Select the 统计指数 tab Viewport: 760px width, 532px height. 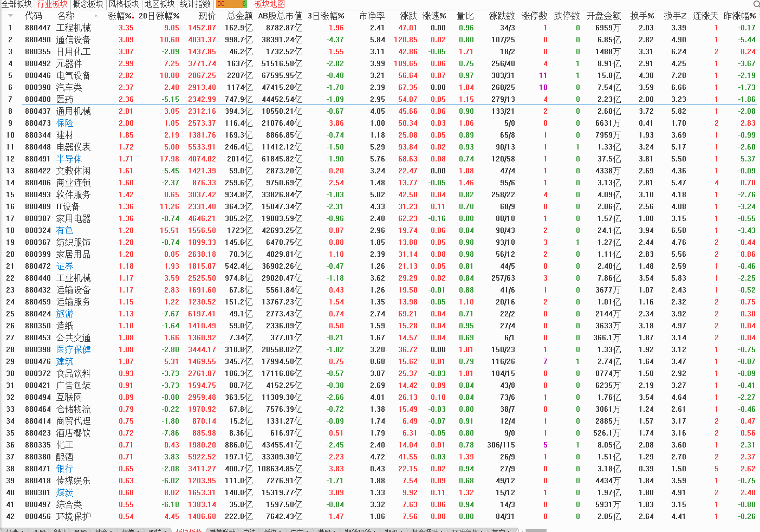[x=195, y=4]
